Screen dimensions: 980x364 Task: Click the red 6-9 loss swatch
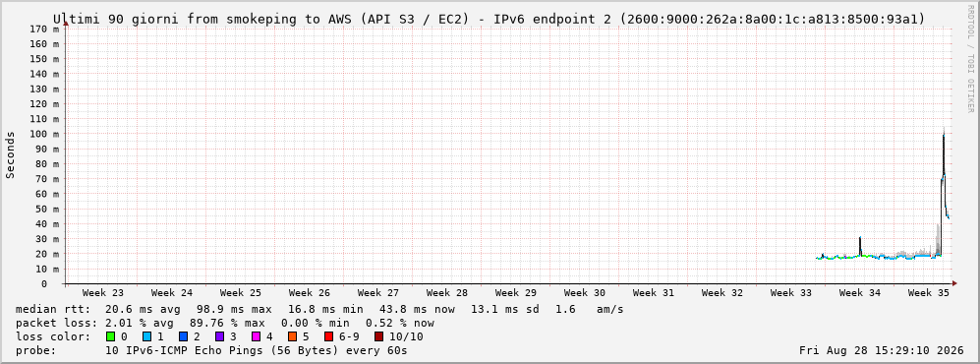point(328,336)
